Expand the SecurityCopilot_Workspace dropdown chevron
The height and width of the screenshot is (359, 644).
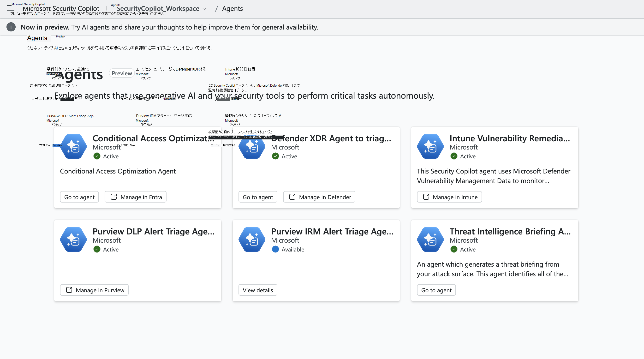pos(204,9)
